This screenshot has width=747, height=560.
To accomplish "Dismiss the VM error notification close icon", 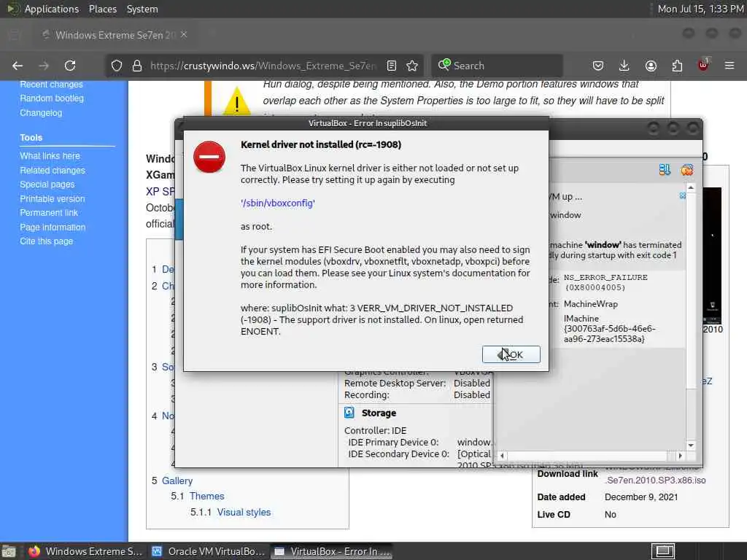I will point(682,195).
